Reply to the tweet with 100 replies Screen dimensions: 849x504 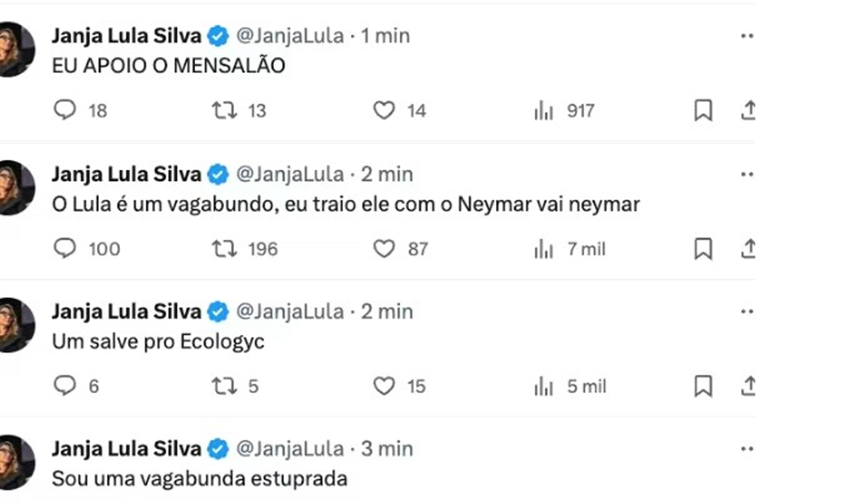tap(64, 249)
